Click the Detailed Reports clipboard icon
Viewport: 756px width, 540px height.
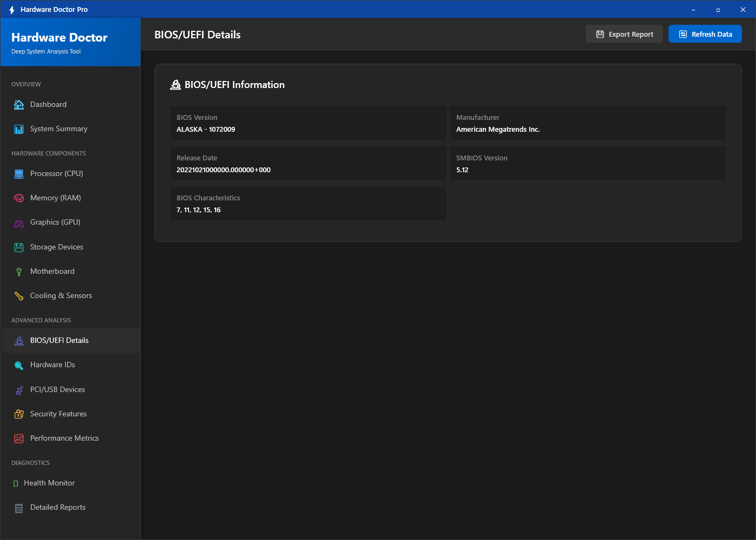(x=19, y=508)
